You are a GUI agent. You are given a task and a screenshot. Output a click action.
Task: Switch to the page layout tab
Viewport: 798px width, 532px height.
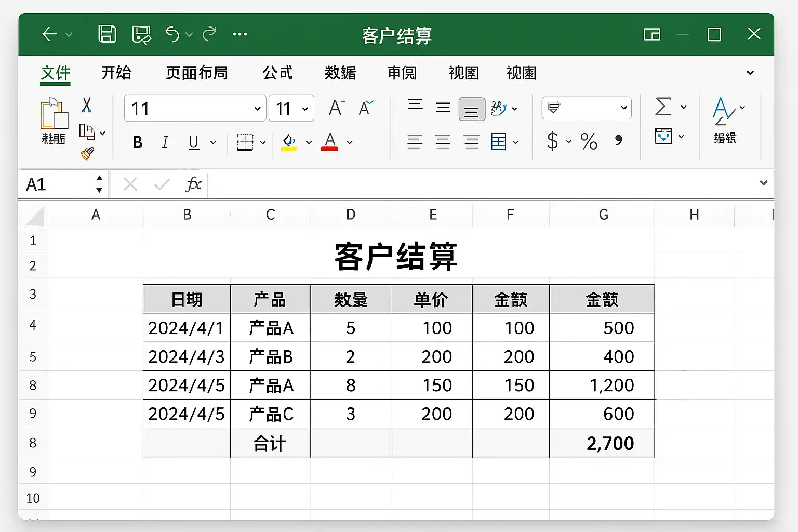(x=197, y=73)
